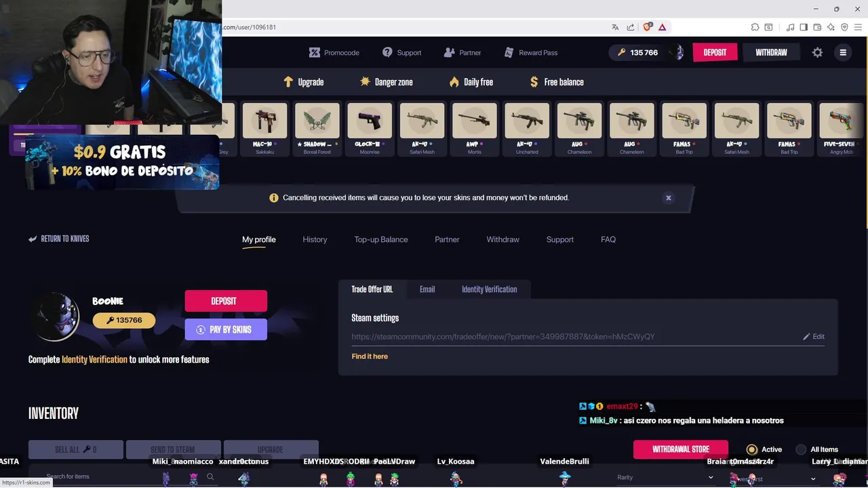Image resolution: width=868 pixels, height=488 pixels.
Task: Open the Support link in top navigation
Action: pos(401,52)
